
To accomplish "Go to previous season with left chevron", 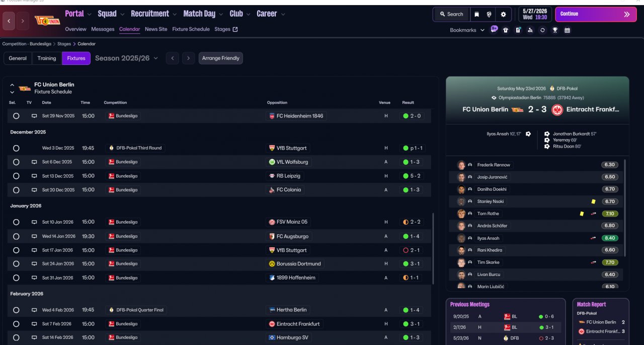I will click(173, 58).
